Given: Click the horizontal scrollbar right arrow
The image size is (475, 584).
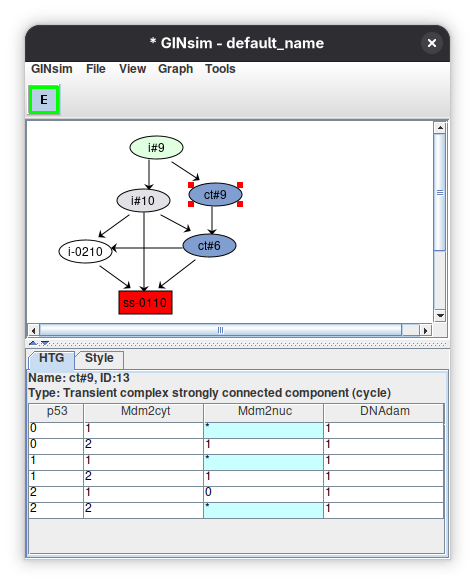Looking at the screenshot, I should [x=425, y=330].
